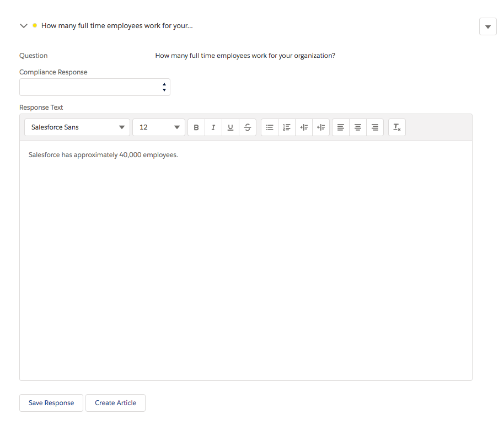The height and width of the screenshot is (425, 504).
Task: Decrease the text indent
Action: 321,127
